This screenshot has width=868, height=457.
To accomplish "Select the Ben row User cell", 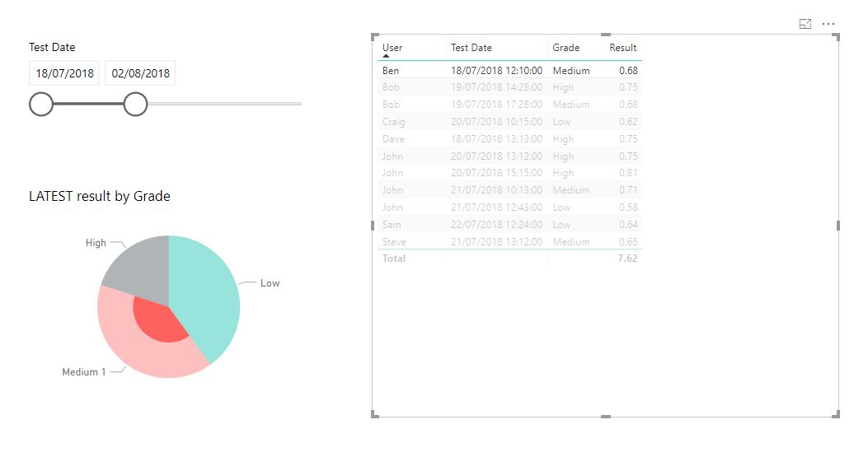I will click(x=390, y=70).
